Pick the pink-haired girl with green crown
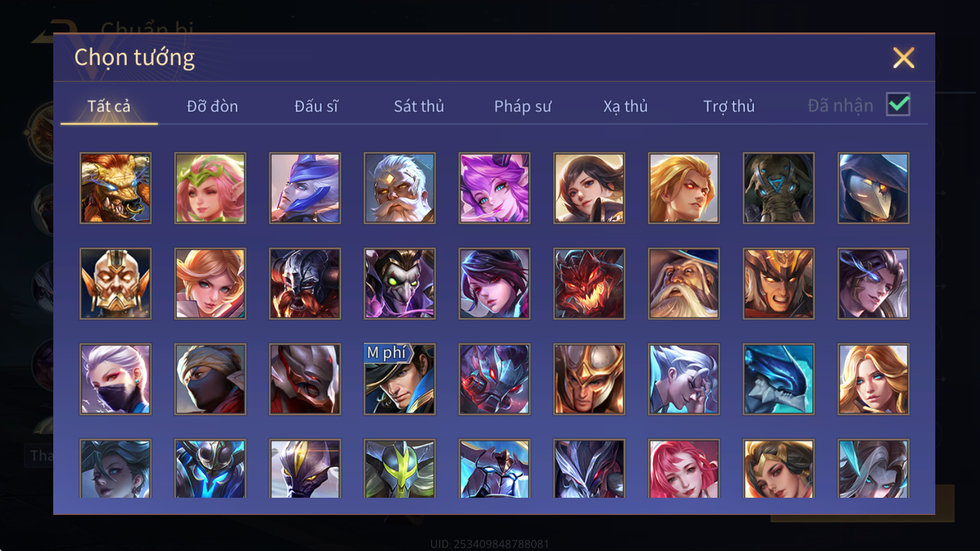980x551 pixels. tap(210, 188)
